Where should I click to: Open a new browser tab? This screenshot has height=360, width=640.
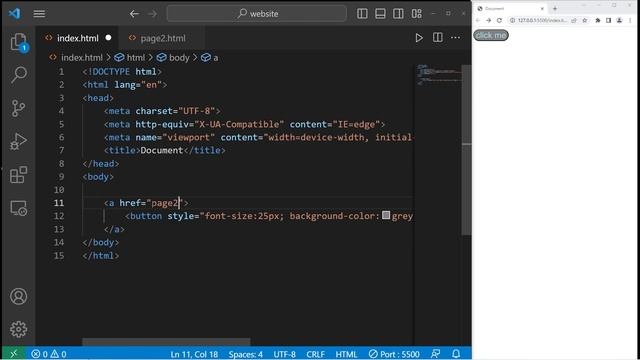pos(555,8)
